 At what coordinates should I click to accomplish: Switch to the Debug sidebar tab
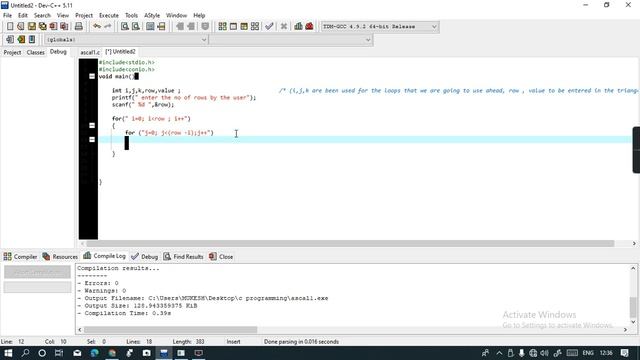tap(58, 52)
